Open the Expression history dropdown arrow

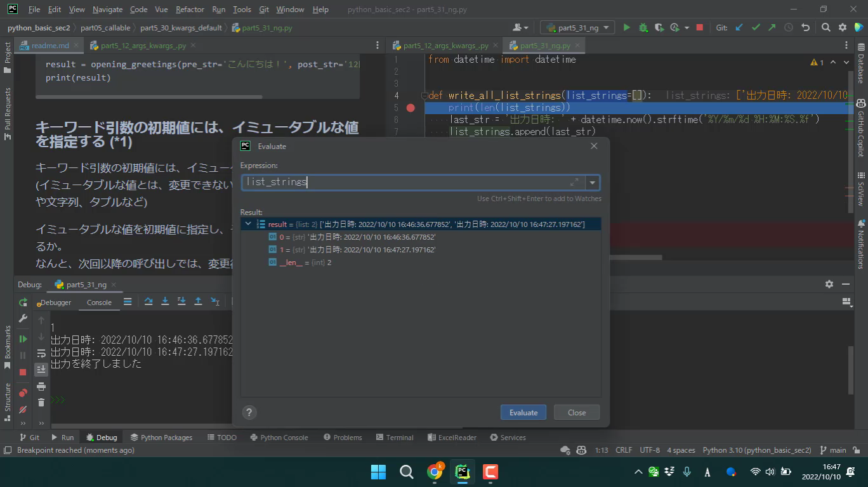592,183
